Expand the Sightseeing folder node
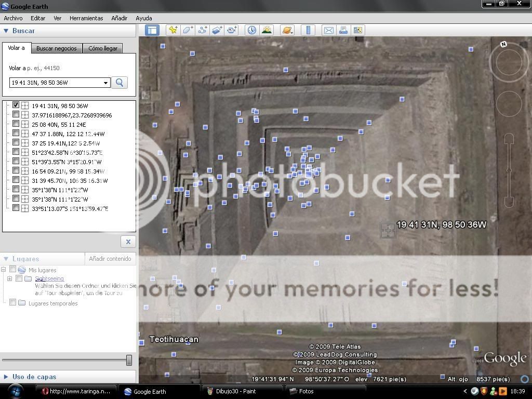 pos(9,279)
